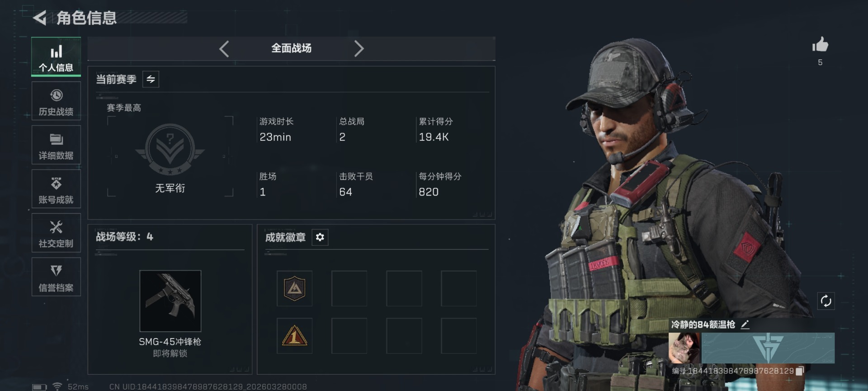868x391 pixels.
Task: Open the 全面战场 mode selector
Action: pyautogui.click(x=291, y=48)
